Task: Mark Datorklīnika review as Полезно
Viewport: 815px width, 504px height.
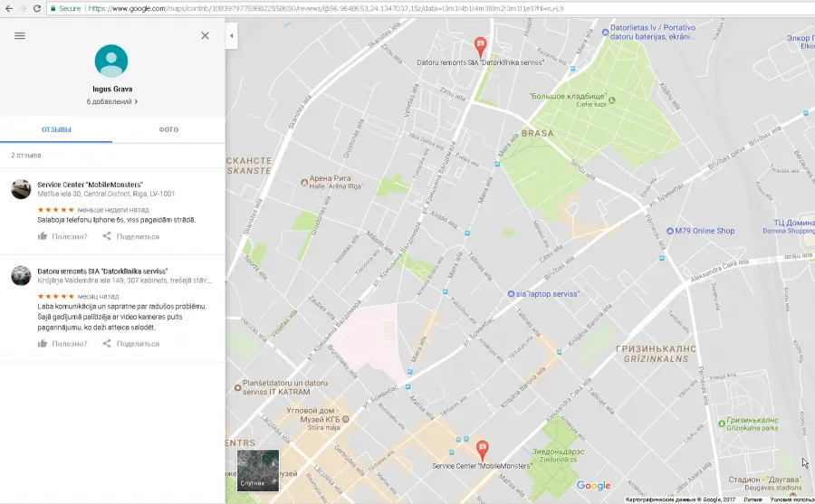Action: pos(62,344)
